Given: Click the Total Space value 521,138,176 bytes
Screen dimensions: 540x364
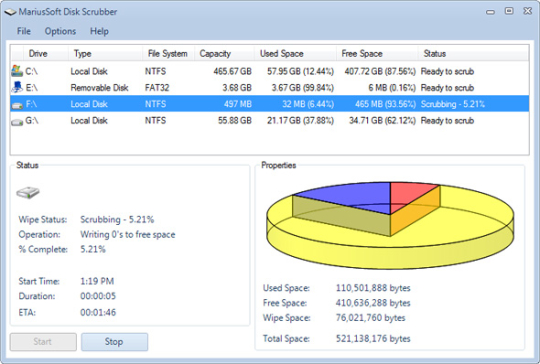Looking at the screenshot, I should (x=373, y=339).
